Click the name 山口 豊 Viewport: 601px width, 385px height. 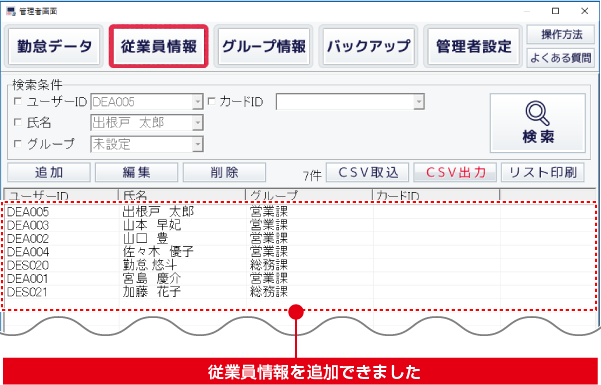pyautogui.click(x=145, y=238)
